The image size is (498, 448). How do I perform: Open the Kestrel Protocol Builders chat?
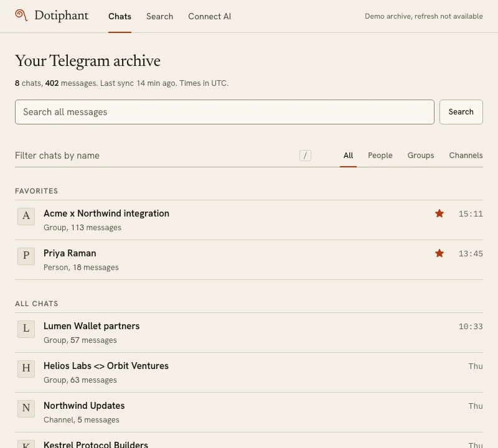[x=248, y=441]
